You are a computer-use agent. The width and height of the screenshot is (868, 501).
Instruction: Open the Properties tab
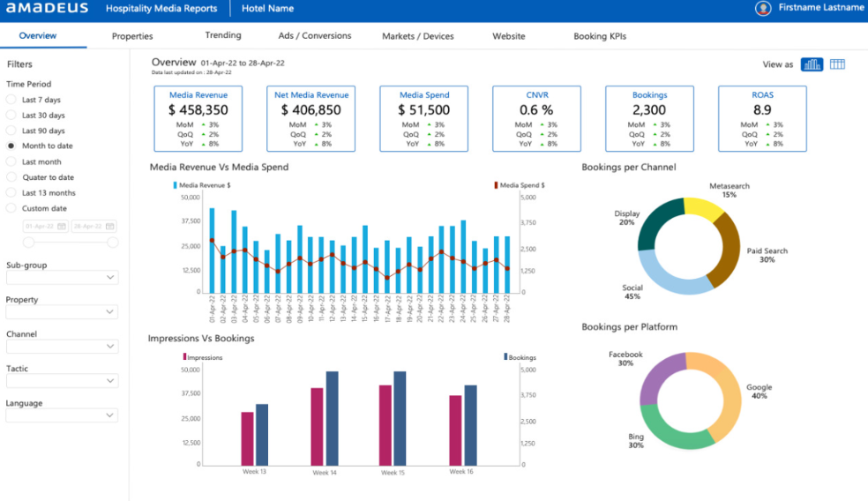point(132,36)
